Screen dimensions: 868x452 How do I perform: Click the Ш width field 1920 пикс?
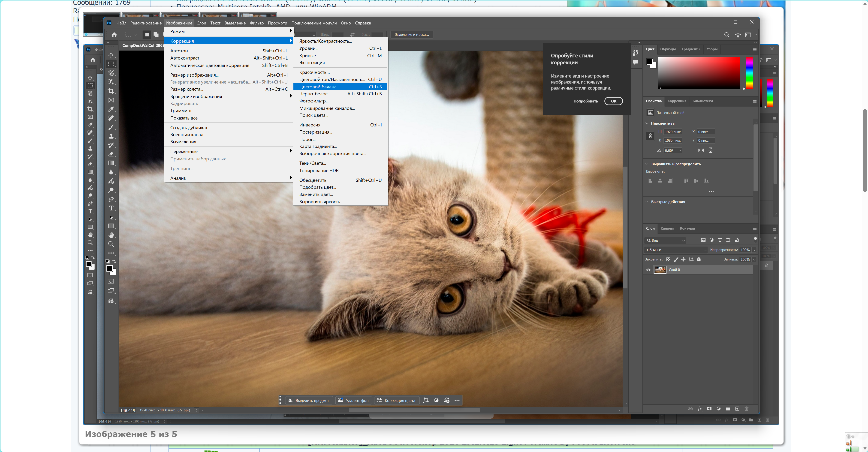[x=672, y=132]
